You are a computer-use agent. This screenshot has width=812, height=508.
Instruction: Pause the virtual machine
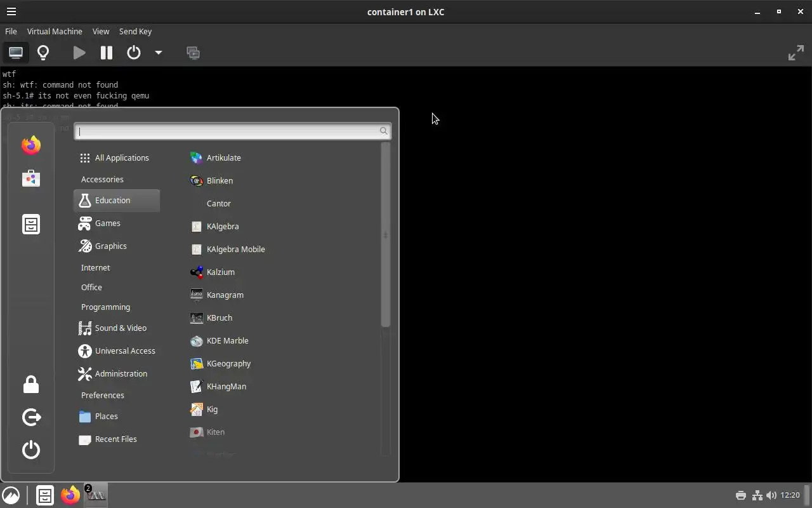click(107, 53)
